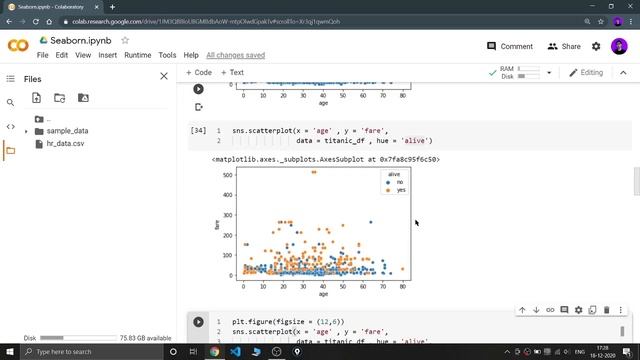Run the cell above scatterplot output
This screenshot has height=360, width=640.
tap(198, 89)
